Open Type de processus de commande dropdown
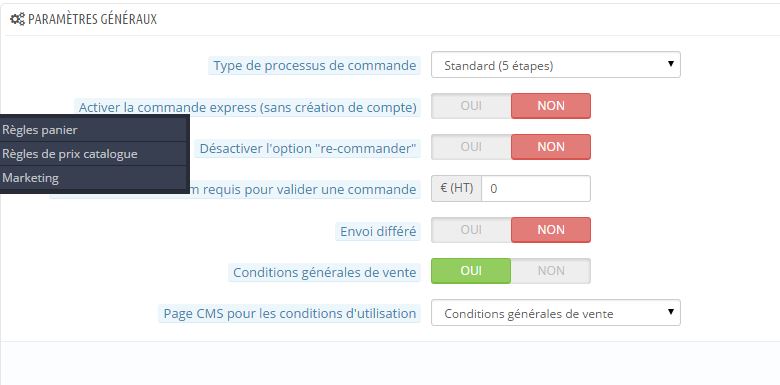780x385 pixels. (556, 65)
